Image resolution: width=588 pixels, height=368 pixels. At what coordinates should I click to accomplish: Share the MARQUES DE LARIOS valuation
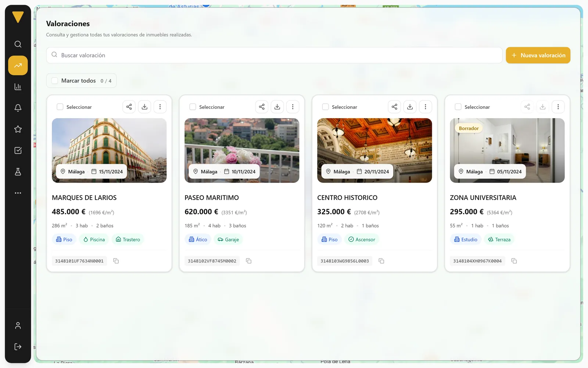(129, 107)
